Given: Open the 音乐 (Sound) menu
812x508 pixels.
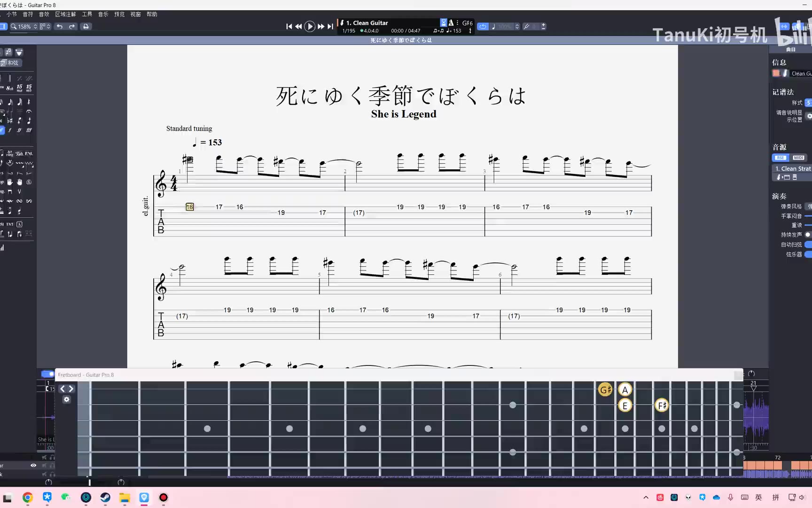Looking at the screenshot, I should [x=103, y=14].
